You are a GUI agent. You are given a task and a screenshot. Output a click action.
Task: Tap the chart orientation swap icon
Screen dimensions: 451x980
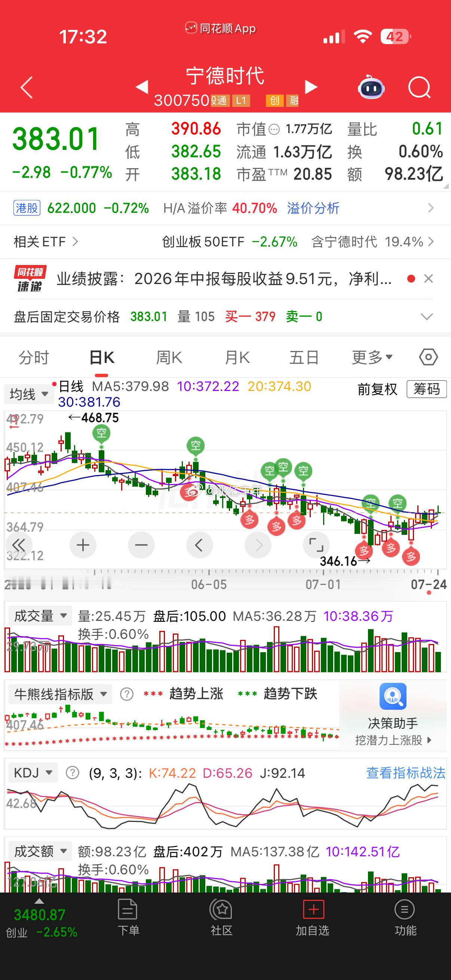[14, 422]
